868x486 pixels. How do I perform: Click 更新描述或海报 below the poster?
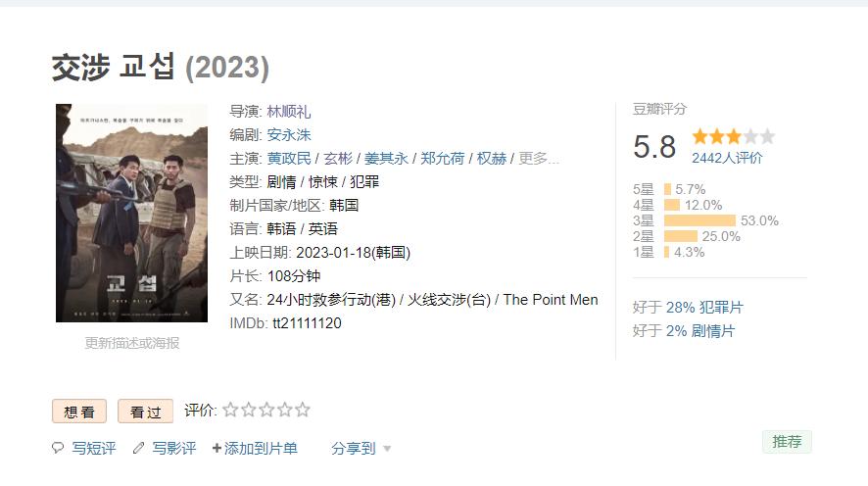[x=131, y=343]
